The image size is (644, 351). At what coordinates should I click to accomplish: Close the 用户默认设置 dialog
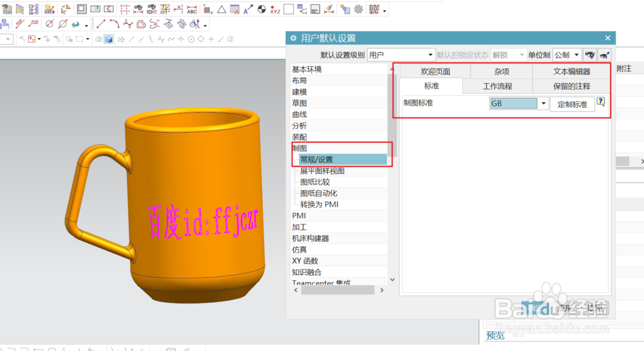coord(607,38)
